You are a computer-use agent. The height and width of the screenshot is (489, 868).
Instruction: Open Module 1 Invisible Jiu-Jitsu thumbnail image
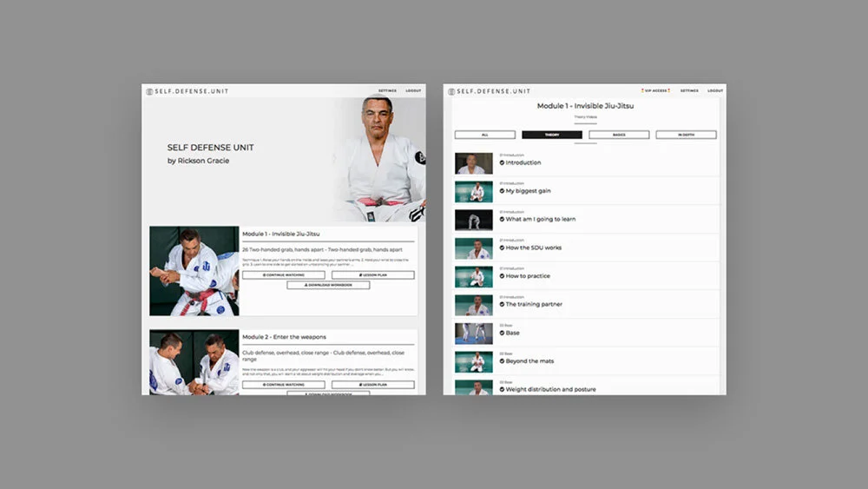(x=194, y=271)
